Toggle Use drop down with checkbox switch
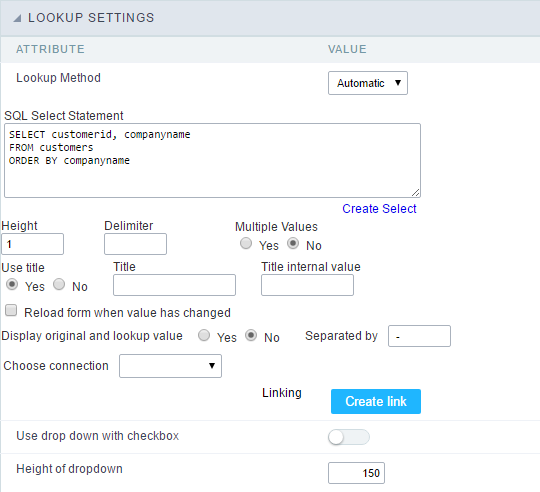Image resolution: width=540 pixels, height=492 pixels. pyautogui.click(x=349, y=437)
